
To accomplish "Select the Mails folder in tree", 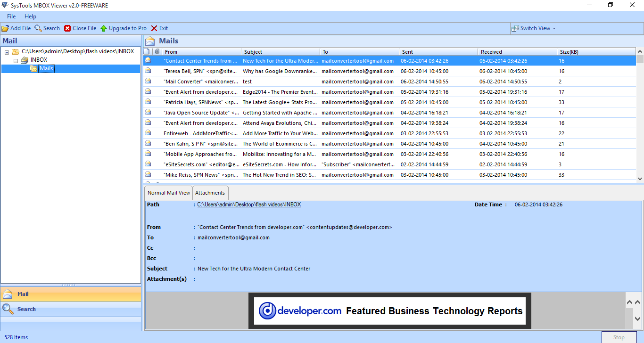I will pyautogui.click(x=46, y=69).
